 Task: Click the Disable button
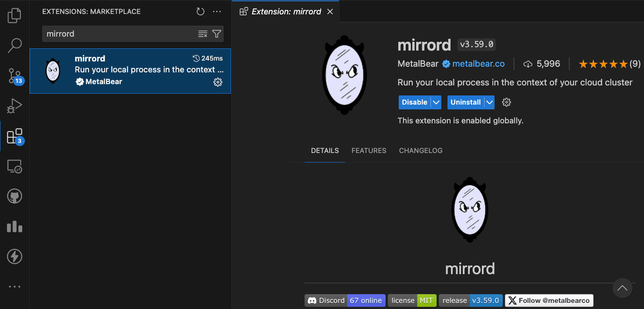414,102
